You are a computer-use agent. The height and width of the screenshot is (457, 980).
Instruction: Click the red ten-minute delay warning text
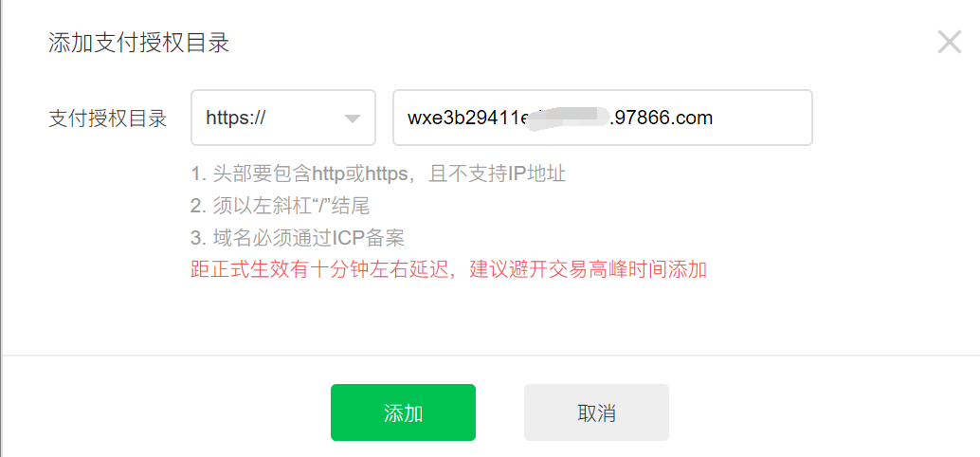(x=448, y=270)
